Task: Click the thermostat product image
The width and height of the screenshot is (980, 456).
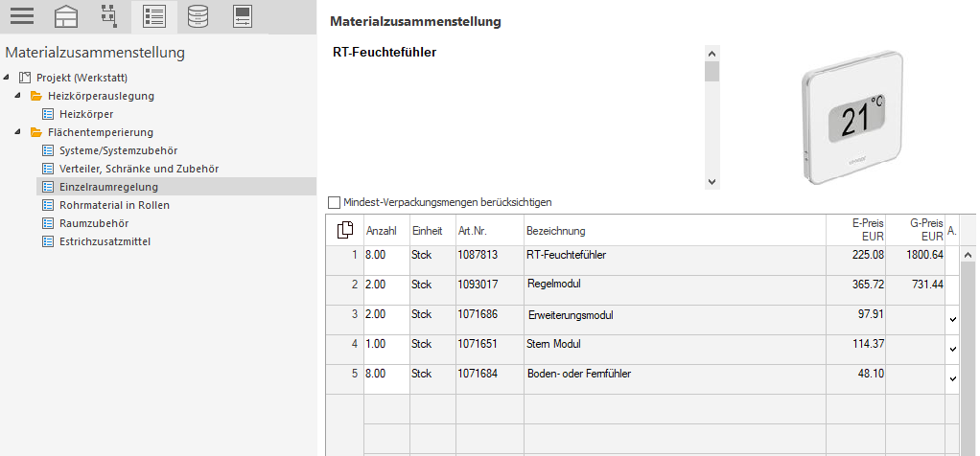Action: coord(852,118)
